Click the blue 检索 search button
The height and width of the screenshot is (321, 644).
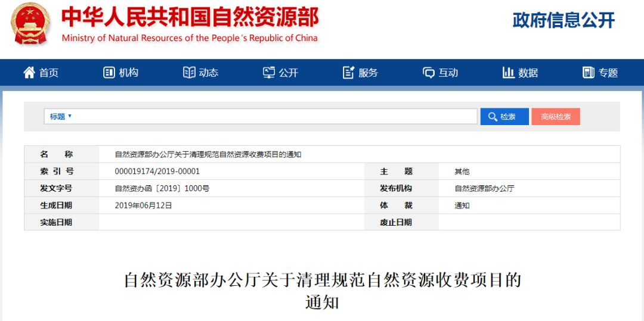click(504, 117)
